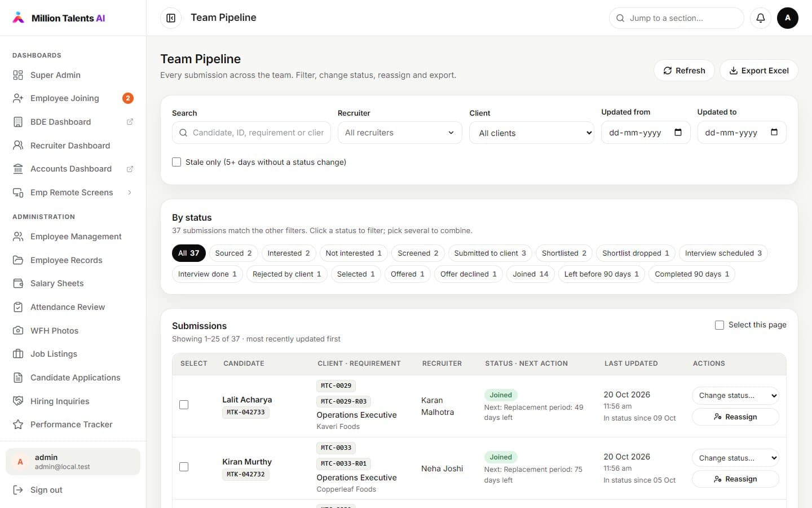The width and height of the screenshot is (812, 508).
Task: Collapse the sidebar with the panel icon
Action: pyautogui.click(x=171, y=18)
